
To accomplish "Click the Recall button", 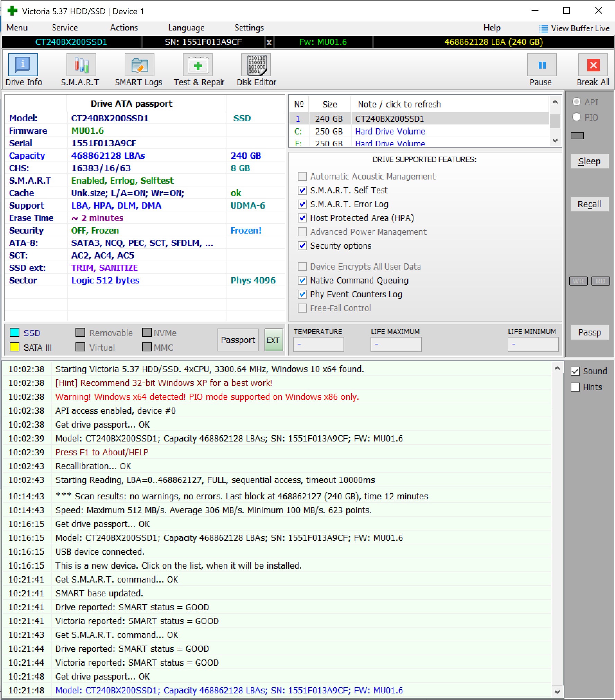I will click(x=589, y=204).
